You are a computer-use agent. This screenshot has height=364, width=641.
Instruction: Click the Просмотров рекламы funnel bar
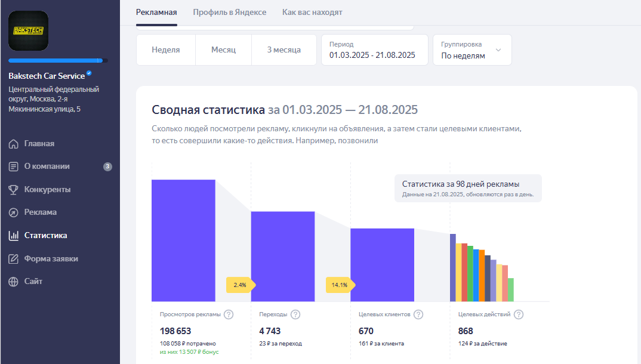point(184,240)
